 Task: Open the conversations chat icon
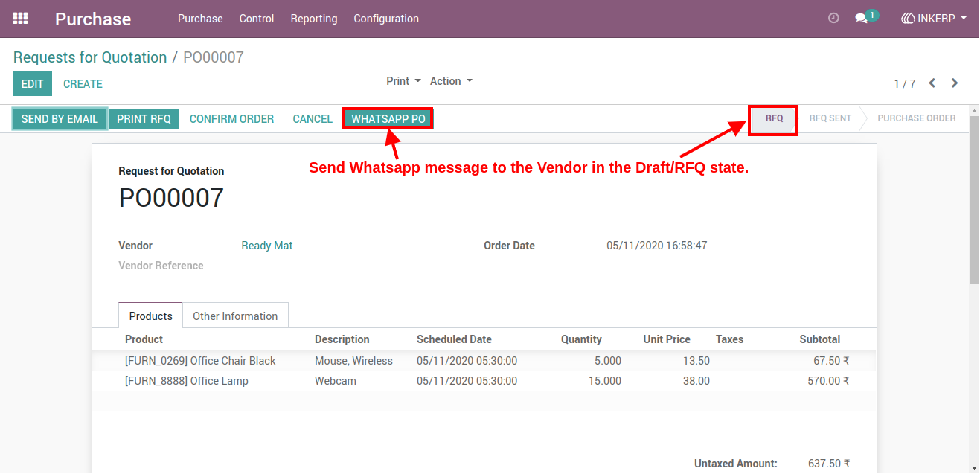(x=862, y=19)
